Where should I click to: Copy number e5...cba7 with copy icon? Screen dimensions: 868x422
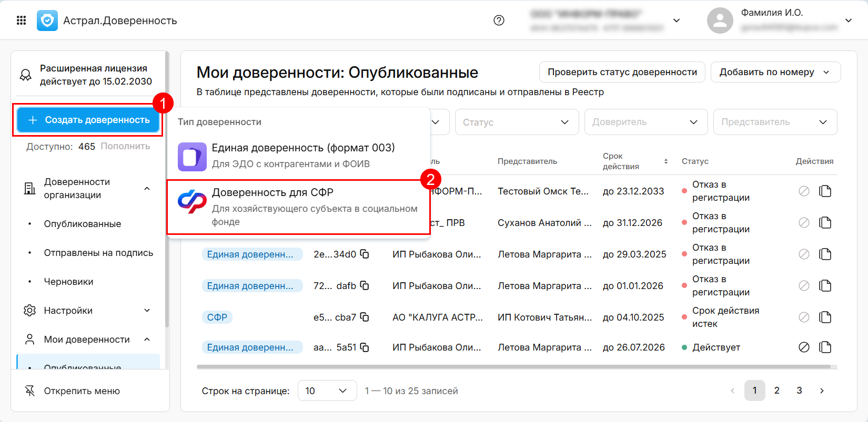[x=365, y=317]
